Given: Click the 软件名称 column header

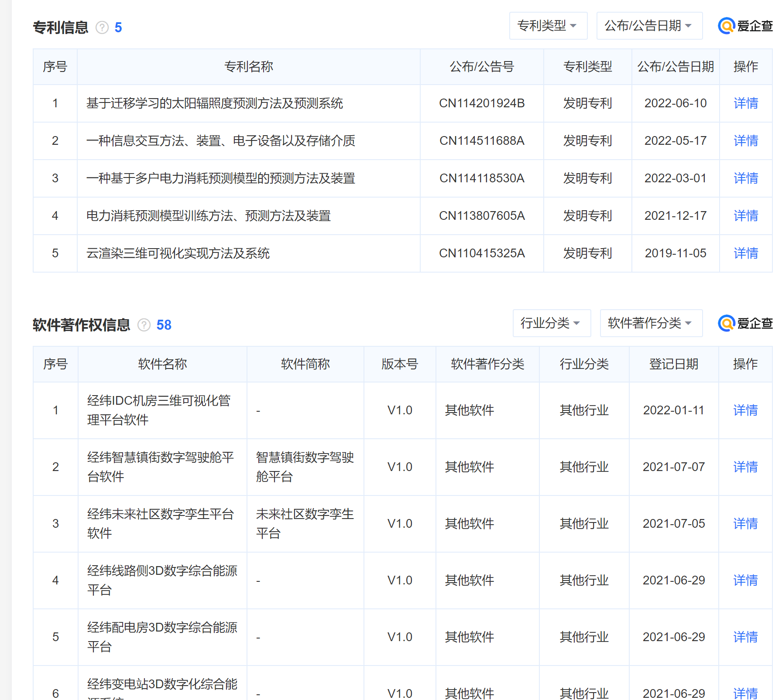Looking at the screenshot, I should [x=162, y=364].
